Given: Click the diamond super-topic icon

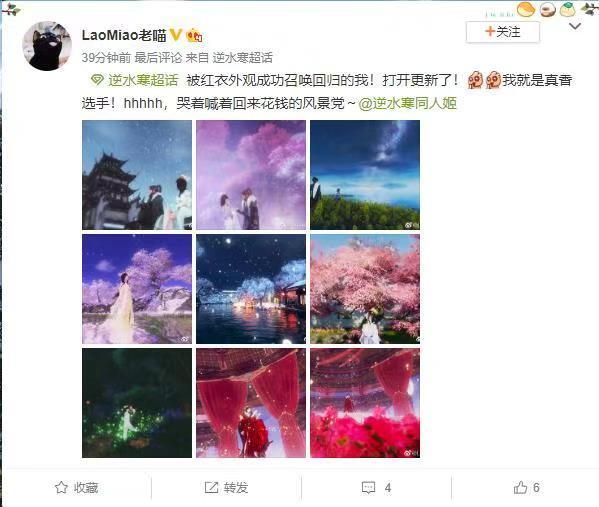Looking at the screenshot, I should point(97,80).
